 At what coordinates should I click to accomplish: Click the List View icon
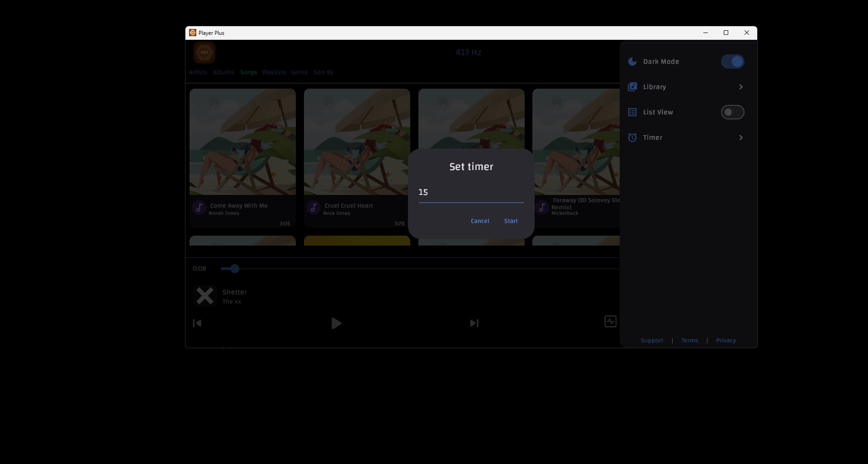pyautogui.click(x=632, y=112)
